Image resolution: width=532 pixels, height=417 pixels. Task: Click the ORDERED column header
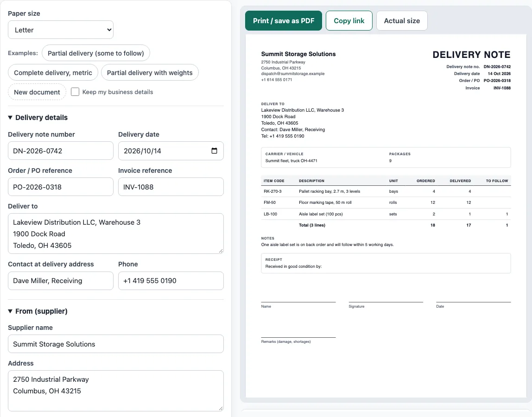[425, 181]
